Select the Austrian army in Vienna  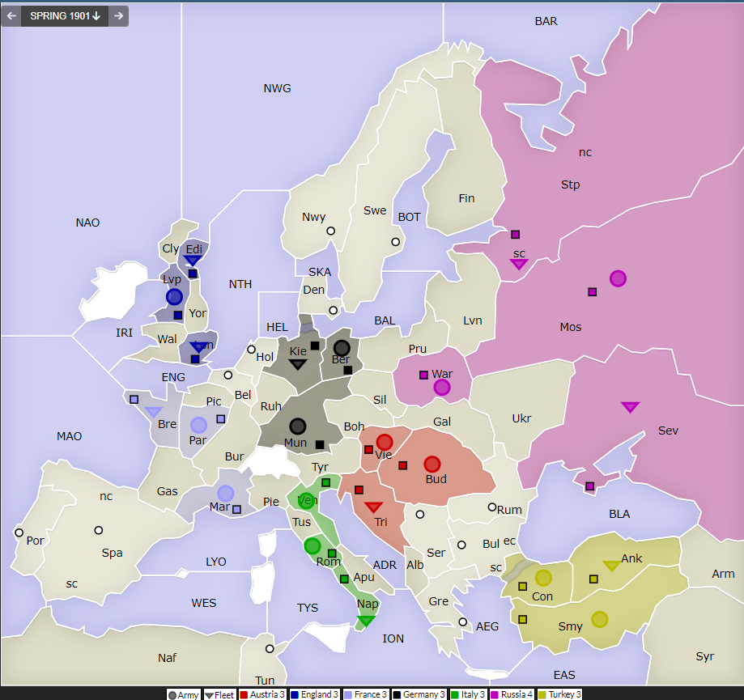click(385, 442)
